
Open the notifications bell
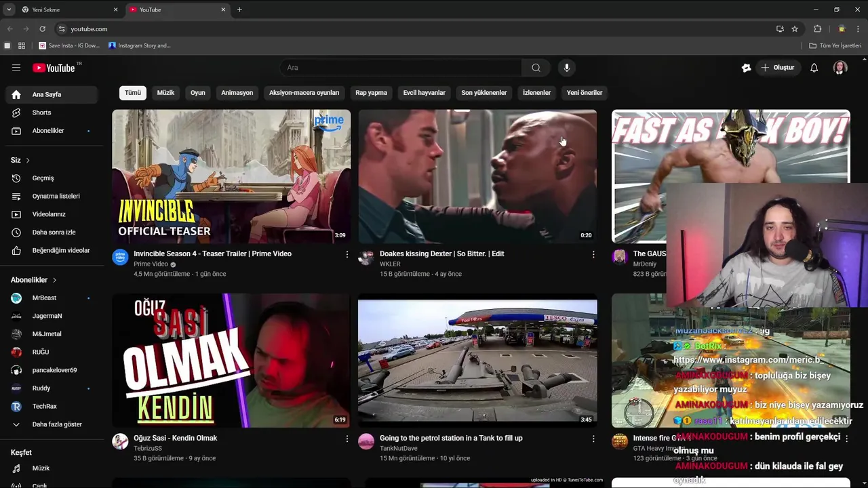pos(814,68)
